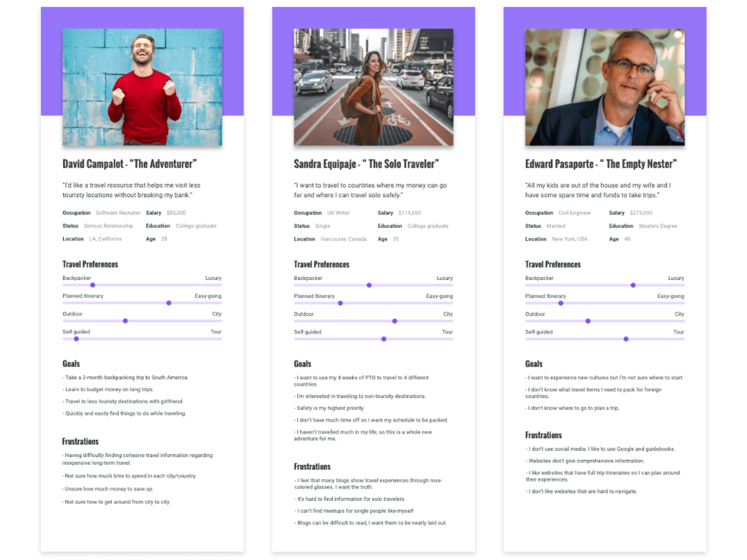The image size is (747, 560).
Task: Click Sandra's Backpacker-Luxury slider handle
Action: point(369,285)
